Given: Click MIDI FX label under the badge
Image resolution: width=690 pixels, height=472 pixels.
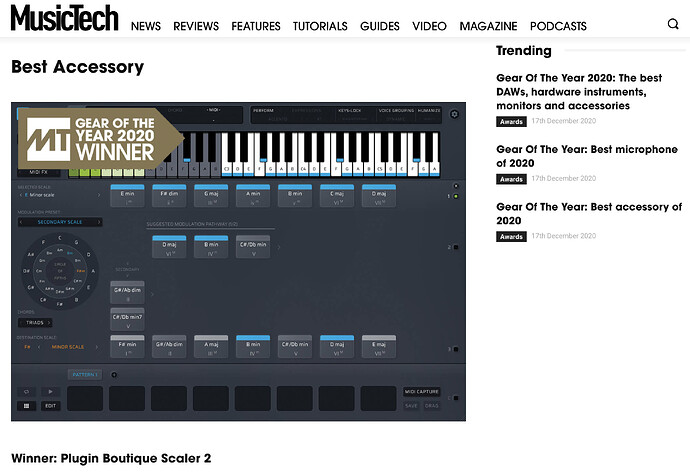Looking at the screenshot, I should point(39,172).
